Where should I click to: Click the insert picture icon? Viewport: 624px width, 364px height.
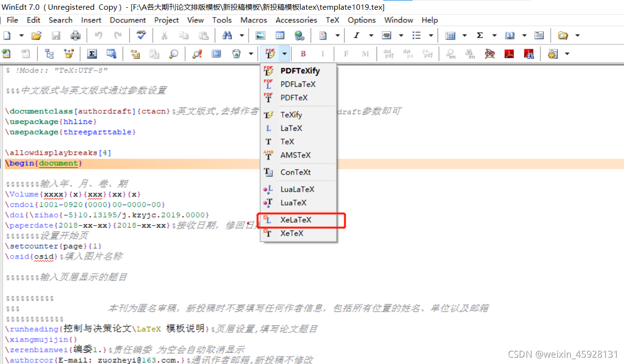coord(260,36)
